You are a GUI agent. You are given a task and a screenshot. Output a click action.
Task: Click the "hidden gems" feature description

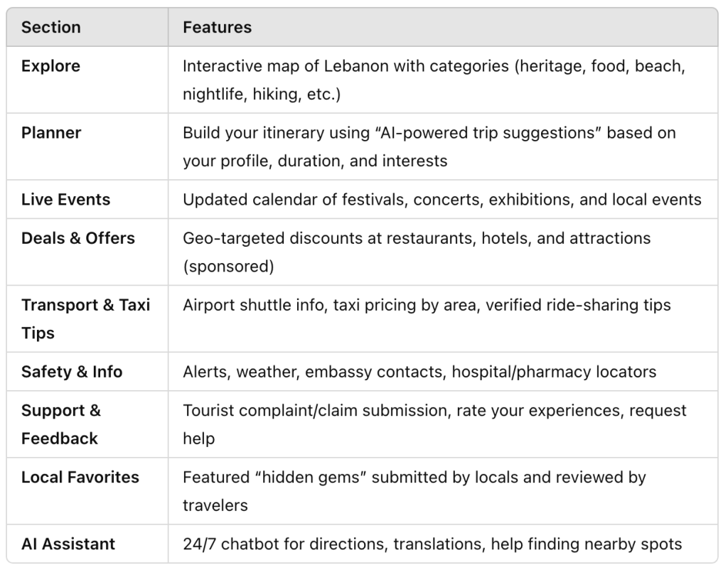[x=414, y=490]
